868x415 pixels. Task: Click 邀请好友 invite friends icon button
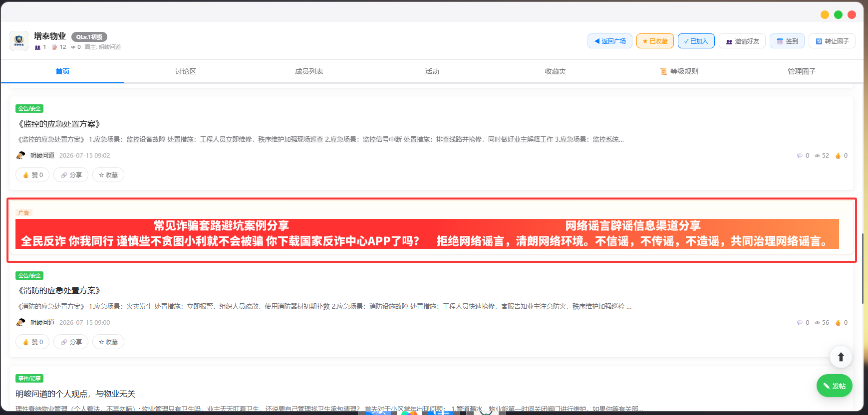click(x=742, y=41)
